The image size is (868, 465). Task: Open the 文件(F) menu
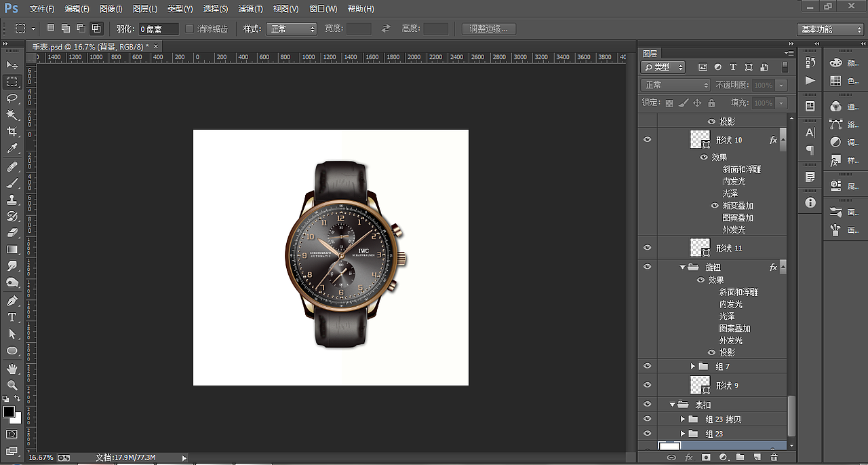43,9
